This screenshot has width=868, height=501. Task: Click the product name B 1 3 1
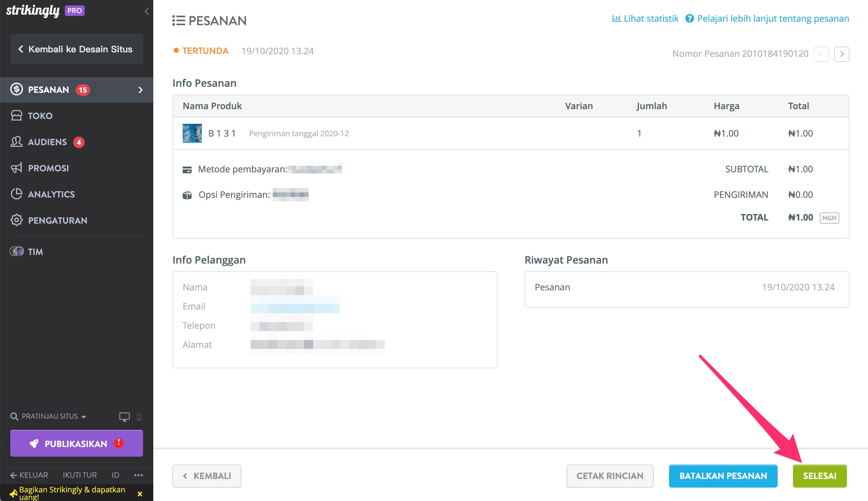222,133
